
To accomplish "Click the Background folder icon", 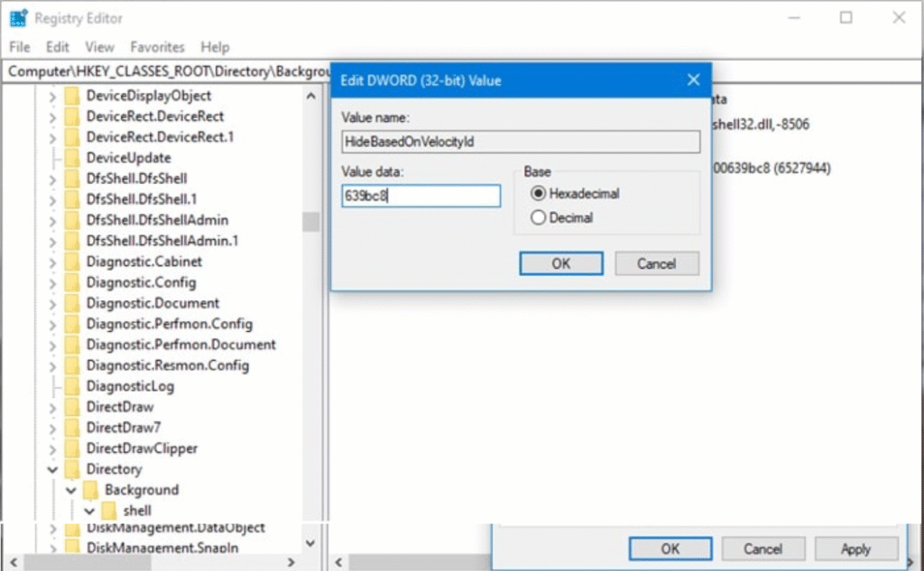I will tap(90, 490).
